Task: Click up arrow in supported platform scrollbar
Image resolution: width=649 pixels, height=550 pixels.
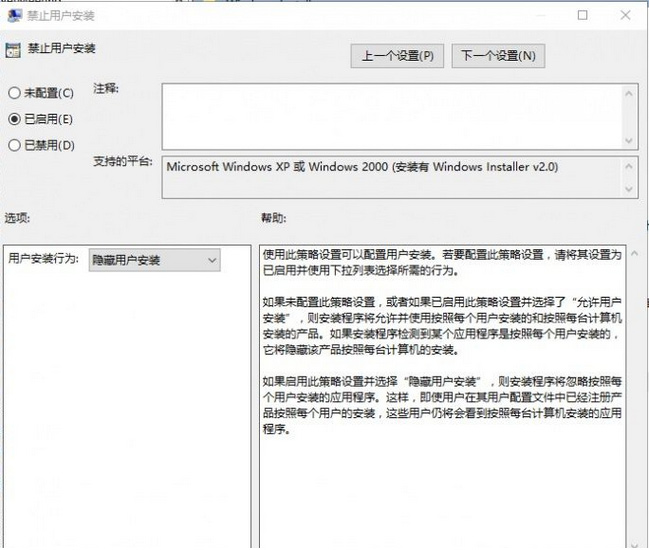Action: coord(629,166)
